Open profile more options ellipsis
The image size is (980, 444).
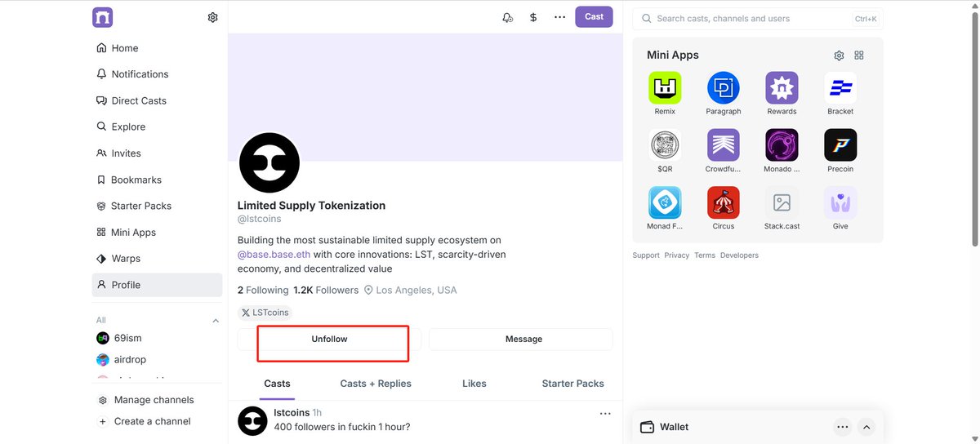tap(559, 17)
